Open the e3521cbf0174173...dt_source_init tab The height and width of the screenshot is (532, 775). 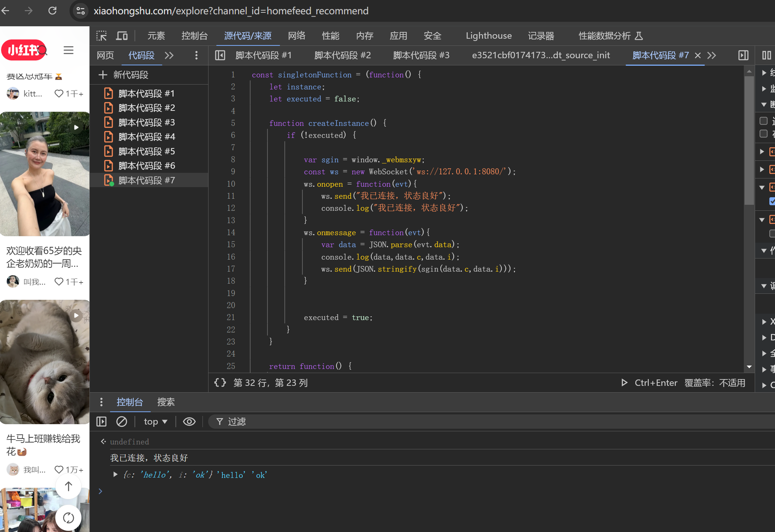541,56
